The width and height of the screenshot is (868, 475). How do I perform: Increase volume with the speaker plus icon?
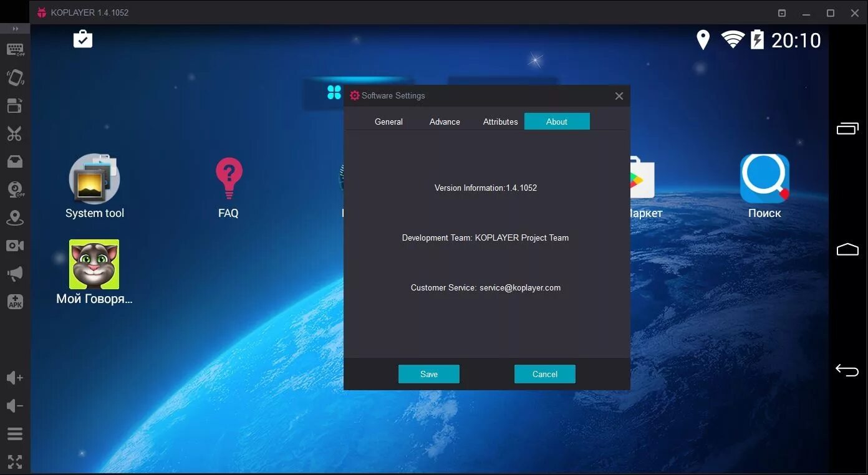[x=14, y=378]
